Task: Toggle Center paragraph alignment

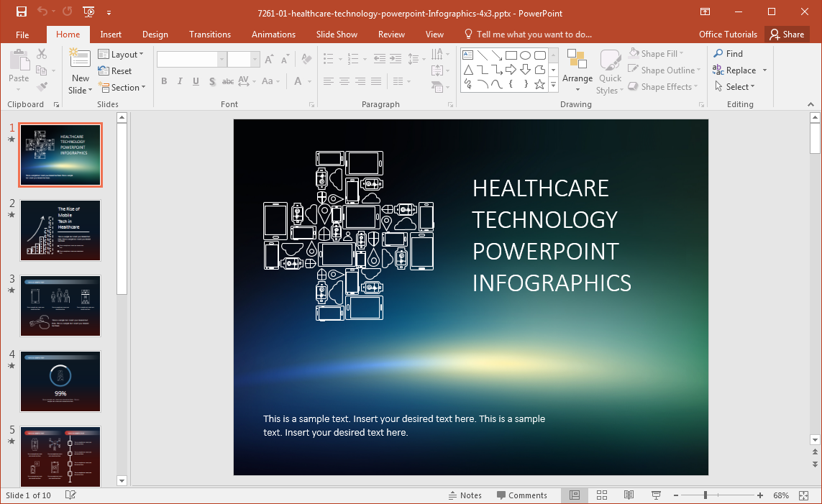Action: pos(344,81)
